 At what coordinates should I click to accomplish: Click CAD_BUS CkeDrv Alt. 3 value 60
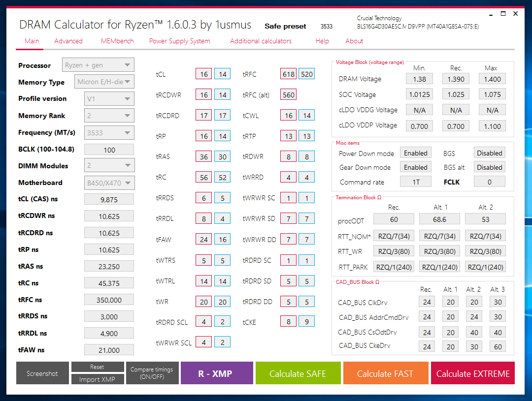[498, 346]
